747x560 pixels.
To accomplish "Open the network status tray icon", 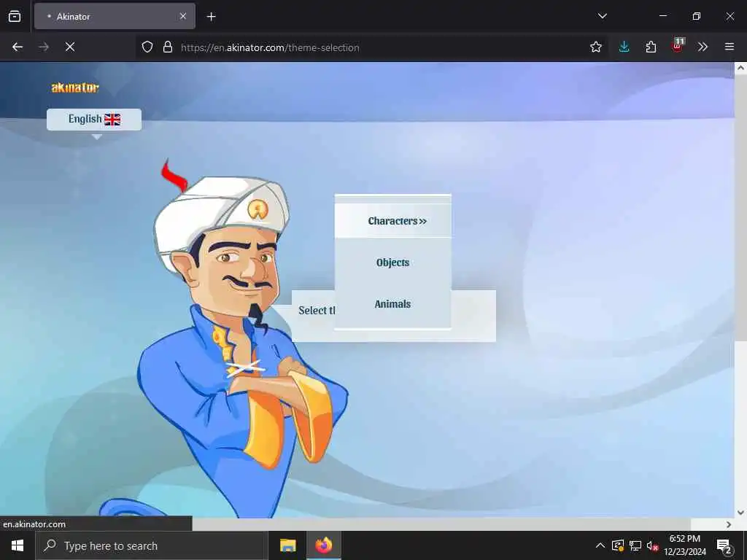I will click(x=635, y=545).
